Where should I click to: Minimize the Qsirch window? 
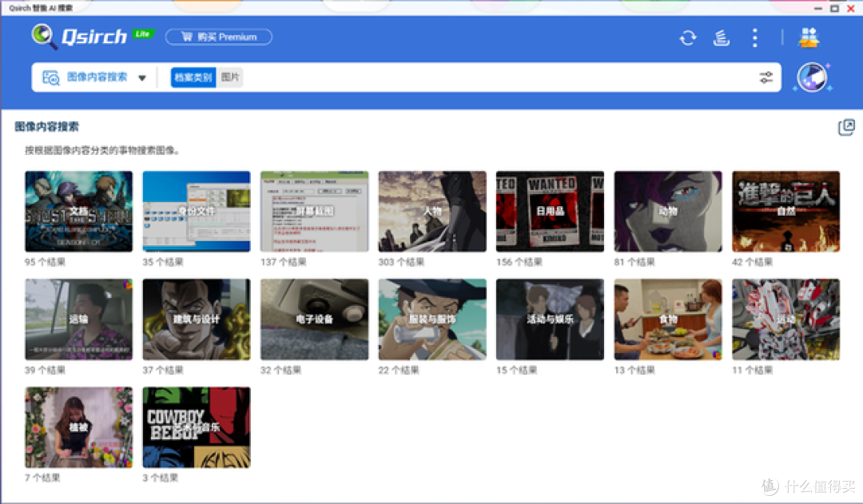[818, 8]
